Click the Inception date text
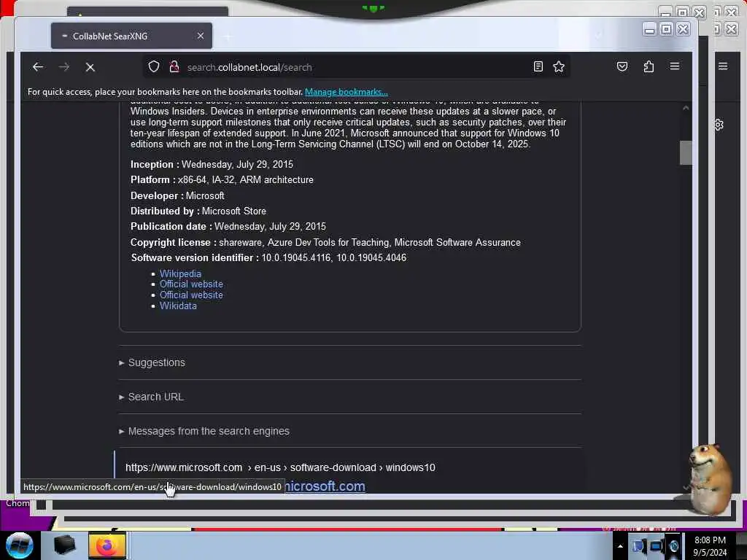The width and height of the screenshot is (747, 560). coord(237,165)
